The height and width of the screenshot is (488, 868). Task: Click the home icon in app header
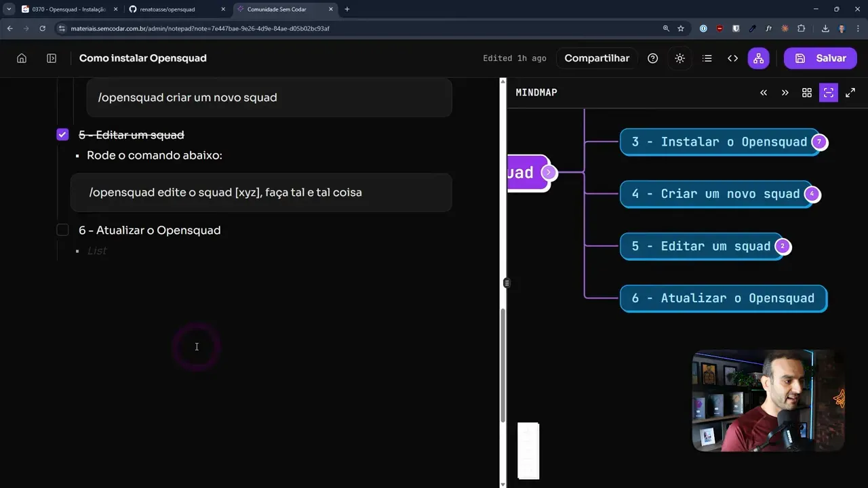[22, 58]
